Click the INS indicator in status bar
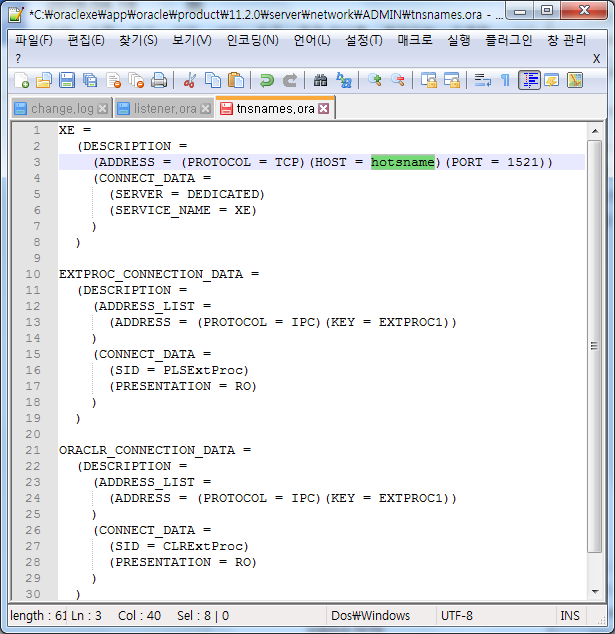 tap(570, 616)
